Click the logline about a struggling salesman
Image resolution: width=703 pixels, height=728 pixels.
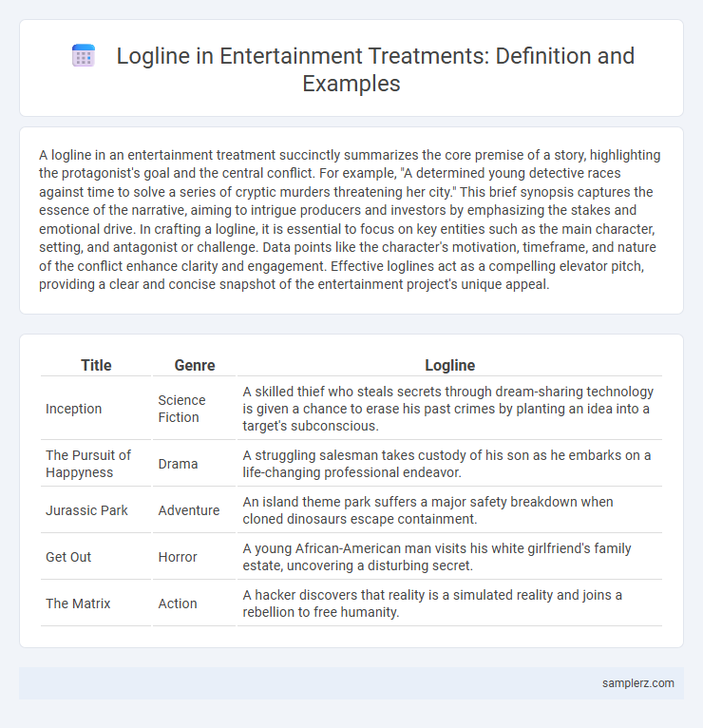[449, 464]
